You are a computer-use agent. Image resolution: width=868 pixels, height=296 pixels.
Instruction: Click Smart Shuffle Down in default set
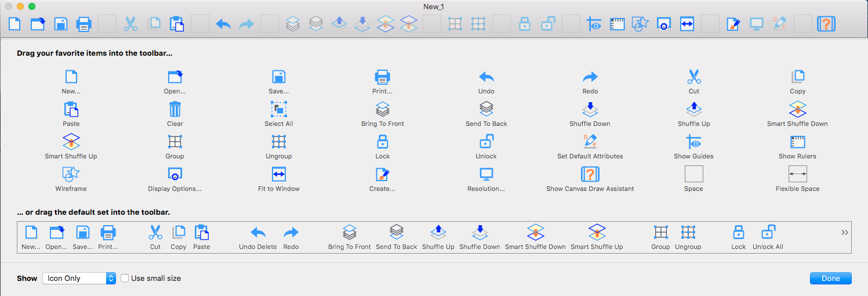pos(535,237)
